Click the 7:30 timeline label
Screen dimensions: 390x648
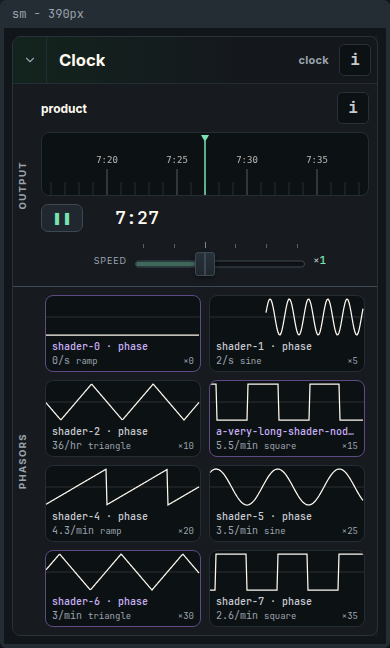pos(247,160)
